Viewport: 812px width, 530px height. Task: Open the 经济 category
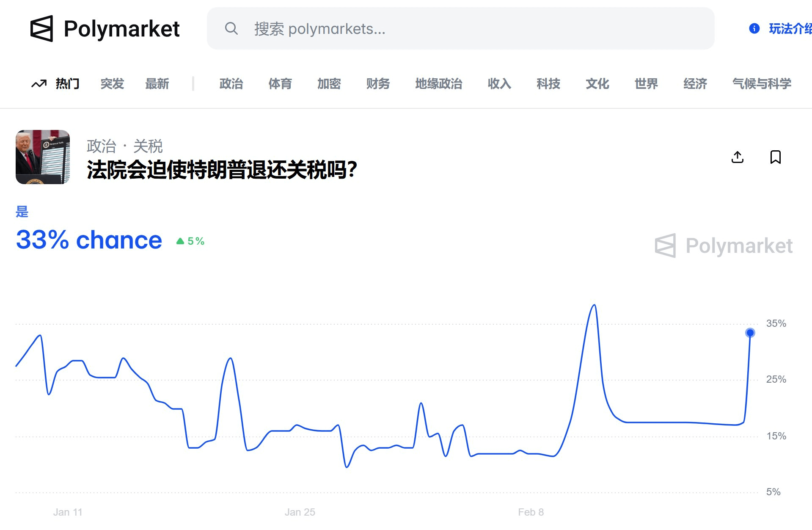pos(695,83)
